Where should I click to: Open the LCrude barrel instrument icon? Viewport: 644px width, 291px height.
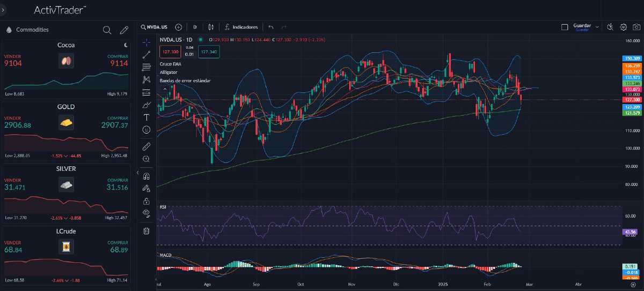(66, 247)
